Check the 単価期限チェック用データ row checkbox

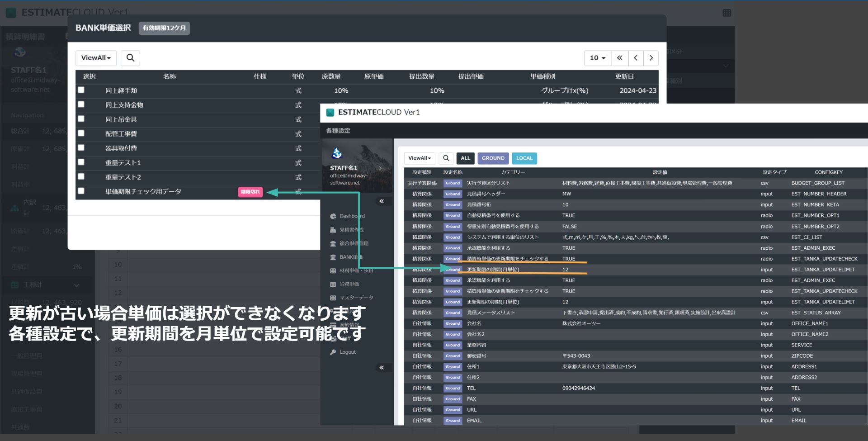[81, 191]
